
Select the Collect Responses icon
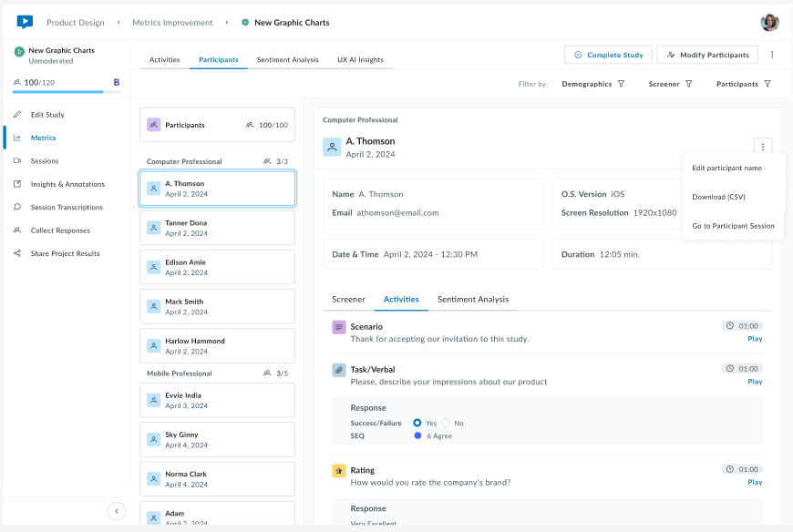19,230
